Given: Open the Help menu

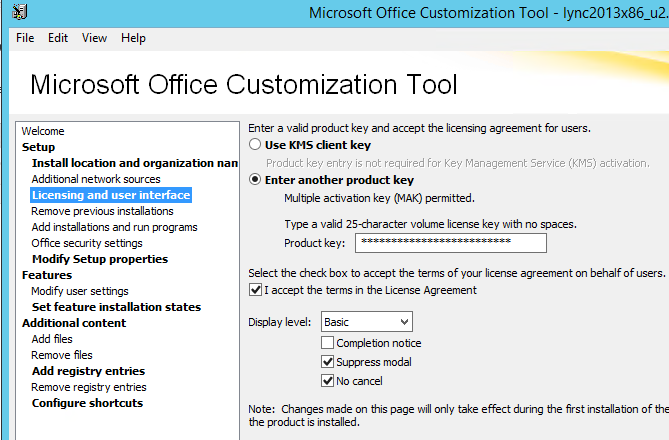Looking at the screenshot, I should click(134, 38).
